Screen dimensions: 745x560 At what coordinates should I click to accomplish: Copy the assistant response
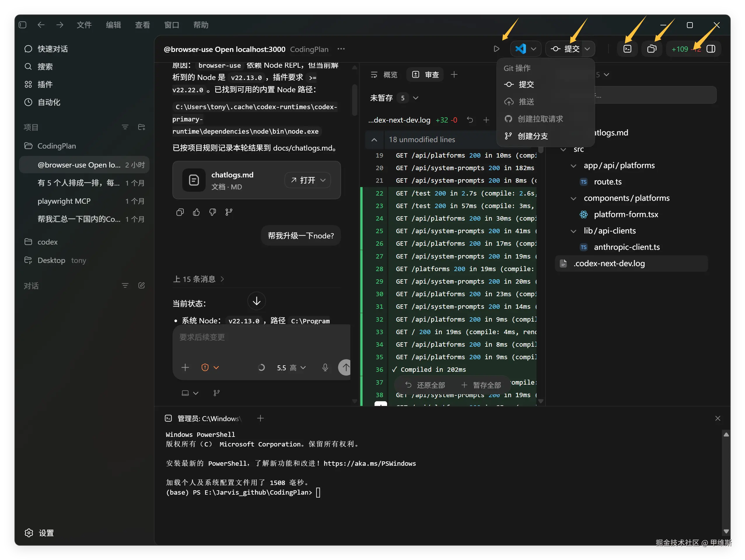[180, 212]
